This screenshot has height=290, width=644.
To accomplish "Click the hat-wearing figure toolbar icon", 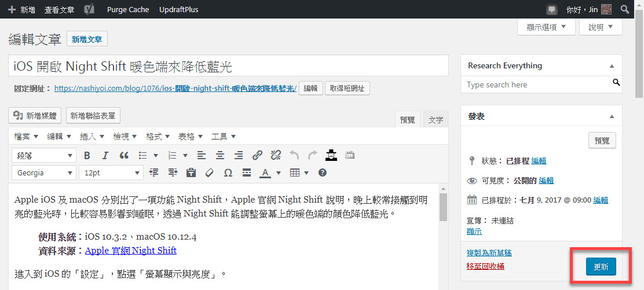I will click(x=331, y=155).
